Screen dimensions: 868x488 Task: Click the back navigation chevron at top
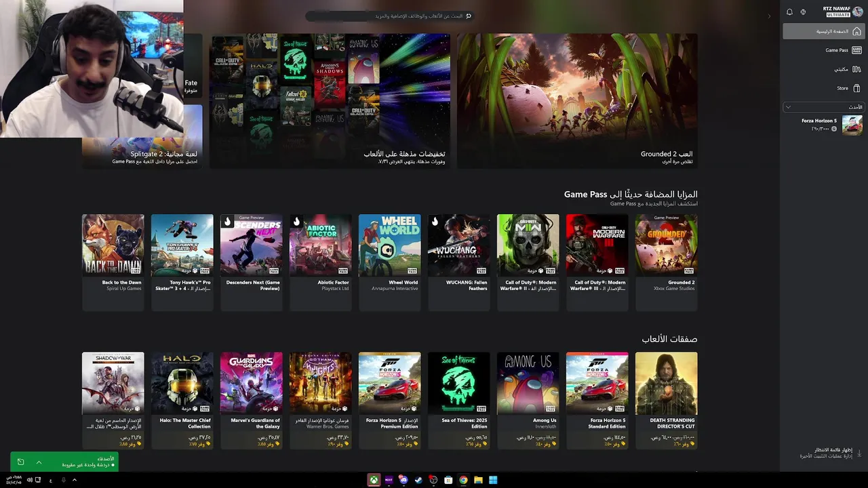pos(768,16)
